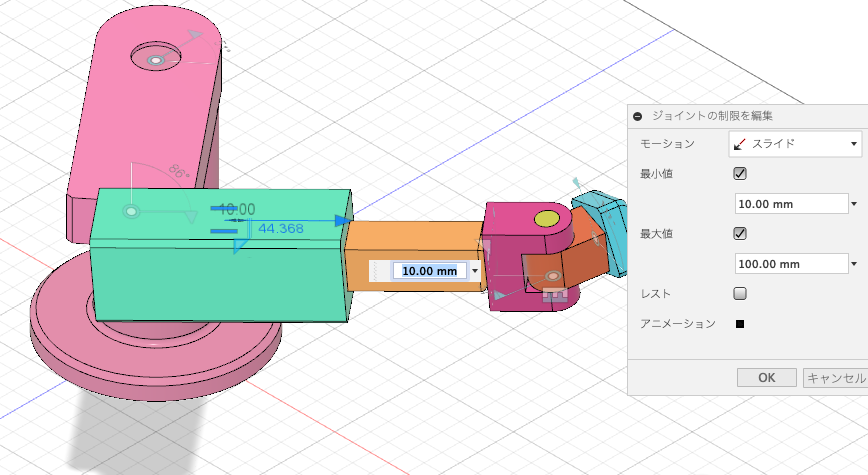Click the joint glyph at magenta bracket bottom
Screen dimensions: 868x475
point(555,296)
